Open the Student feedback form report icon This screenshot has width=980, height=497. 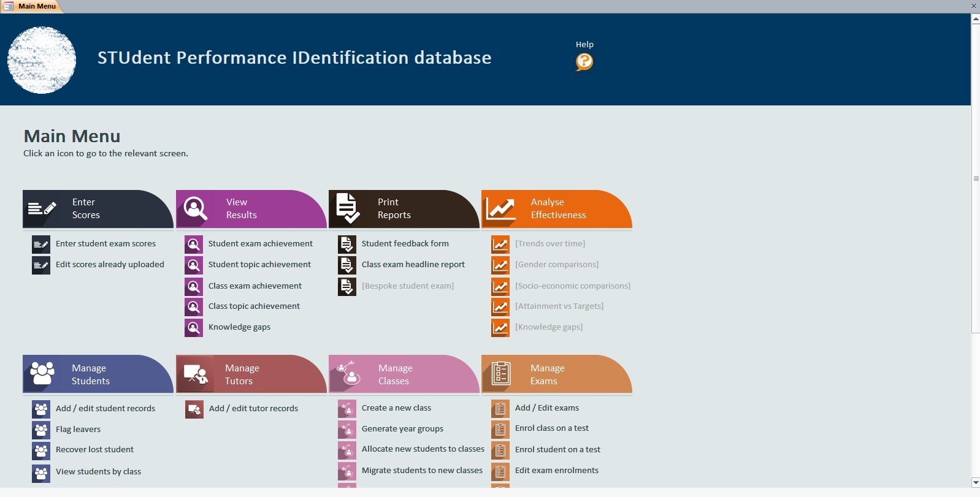point(347,244)
